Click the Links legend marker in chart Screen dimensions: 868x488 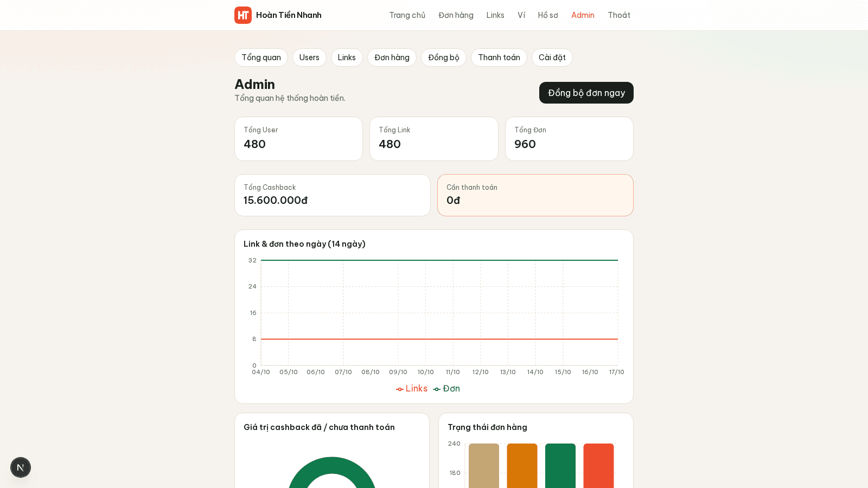click(x=400, y=389)
